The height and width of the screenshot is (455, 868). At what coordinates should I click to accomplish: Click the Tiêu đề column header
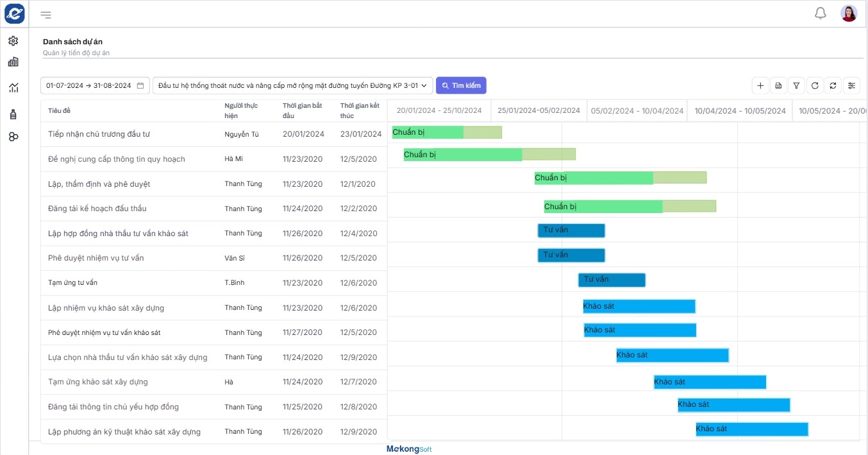pyautogui.click(x=60, y=110)
